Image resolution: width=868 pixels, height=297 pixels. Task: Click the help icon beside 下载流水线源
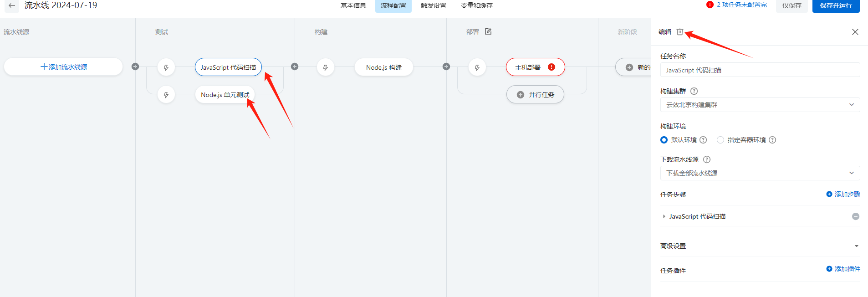click(707, 159)
